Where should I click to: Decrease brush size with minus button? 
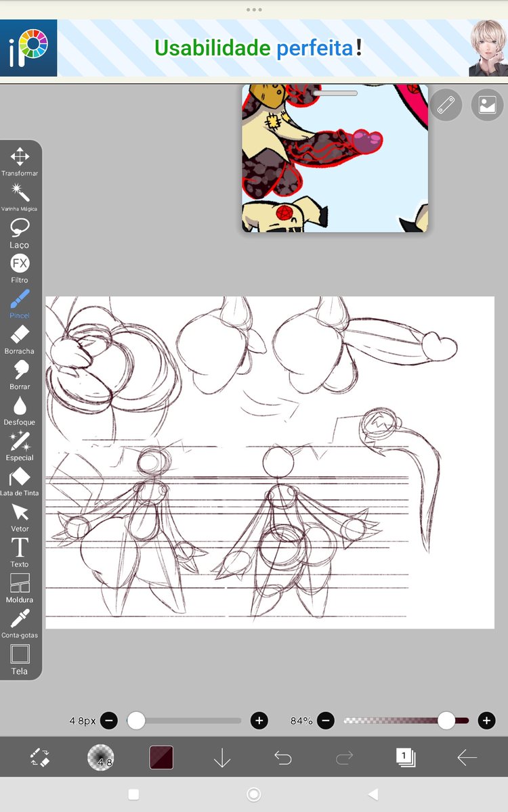pos(109,721)
